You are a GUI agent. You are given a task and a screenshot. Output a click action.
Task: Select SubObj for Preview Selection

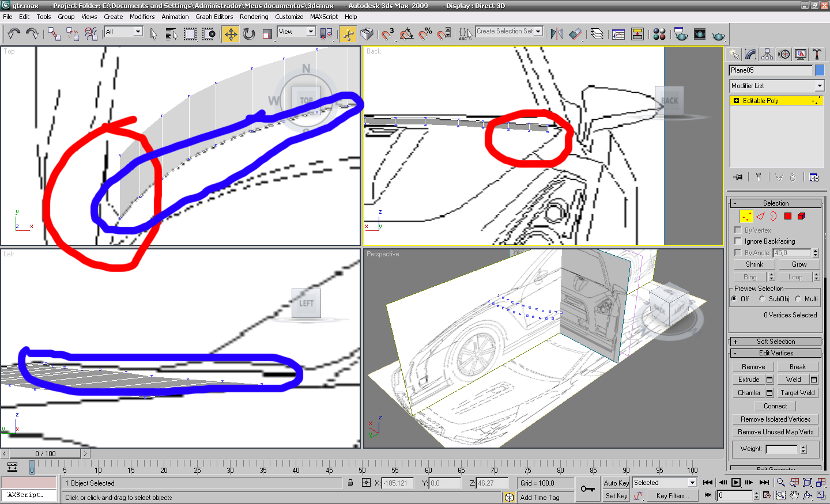(x=762, y=299)
